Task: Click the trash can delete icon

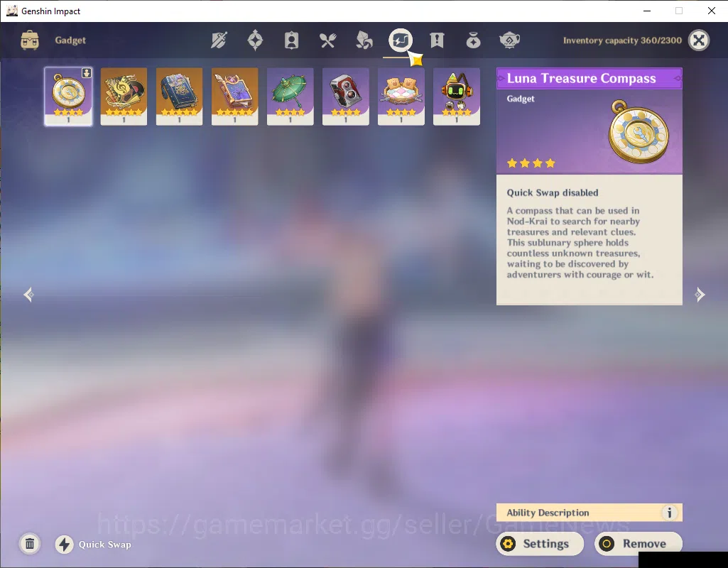Action: click(x=30, y=544)
